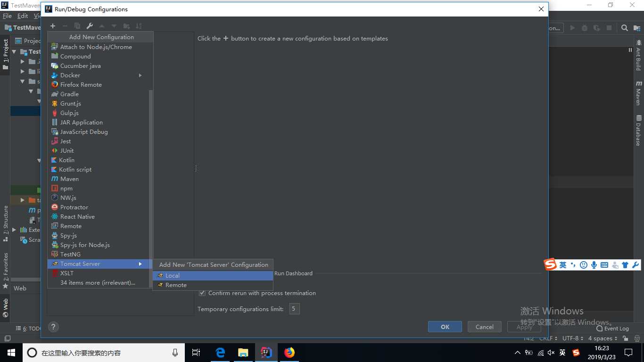Open the Ant Build tool window tab
Image resolution: width=644 pixels, height=362 pixels.
coord(638,56)
